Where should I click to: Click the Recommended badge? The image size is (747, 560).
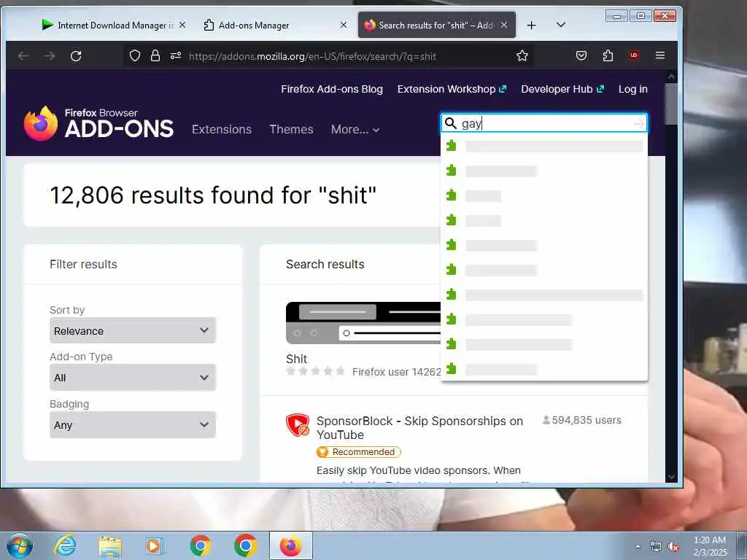(x=358, y=452)
